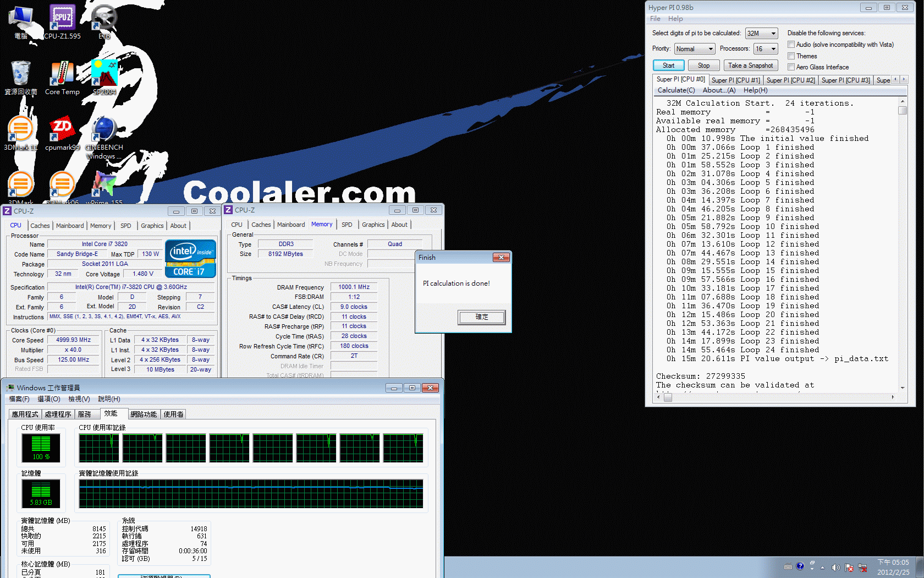The image size is (924, 578).
Task: Click the network connection tray icon
Action: (x=862, y=568)
